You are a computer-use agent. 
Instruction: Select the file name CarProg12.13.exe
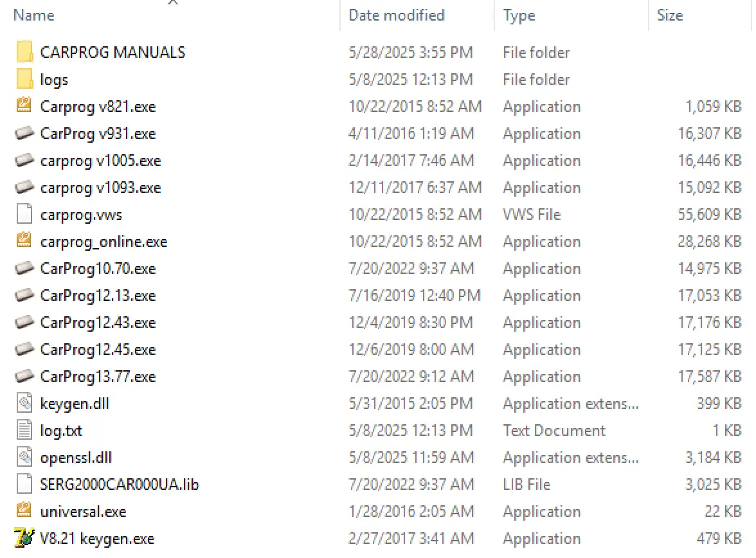98,296
